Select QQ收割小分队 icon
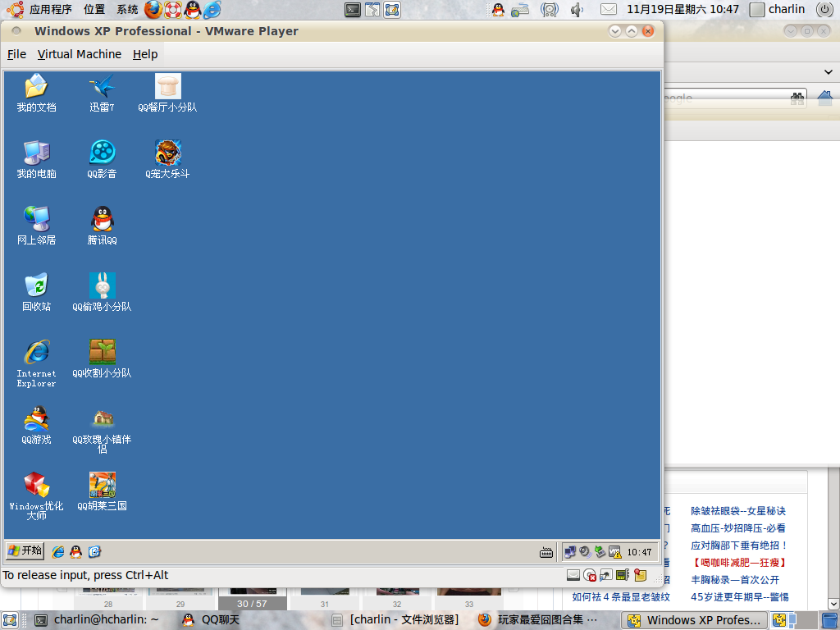The height and width of the screenshot is (630, 840). click(x=102, y=358)
